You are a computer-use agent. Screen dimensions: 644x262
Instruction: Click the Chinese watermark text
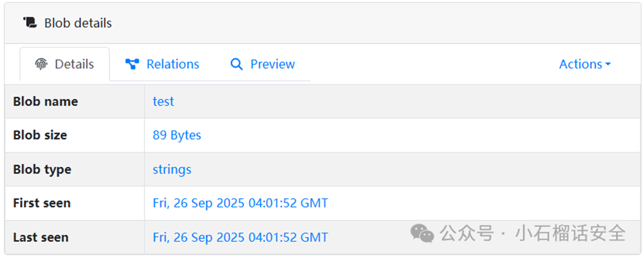pos(533,233)
